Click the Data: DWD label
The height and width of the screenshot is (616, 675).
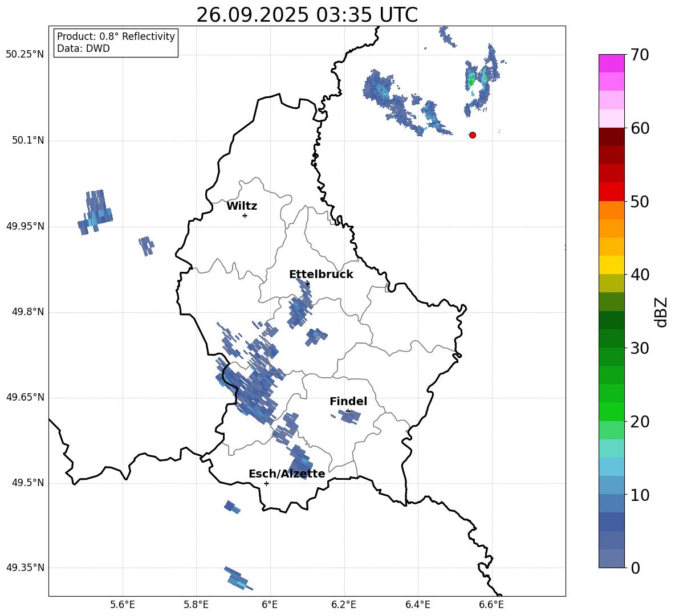[x=83, y=48]
